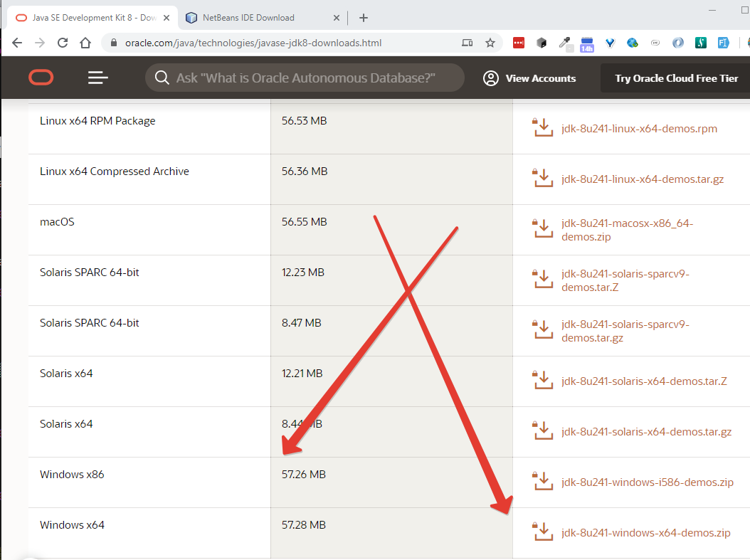Download jdk-8u241-solaris-x64-demos.tar.Z
The width and height of the screenshot is (750, 560).
point(644,381)
